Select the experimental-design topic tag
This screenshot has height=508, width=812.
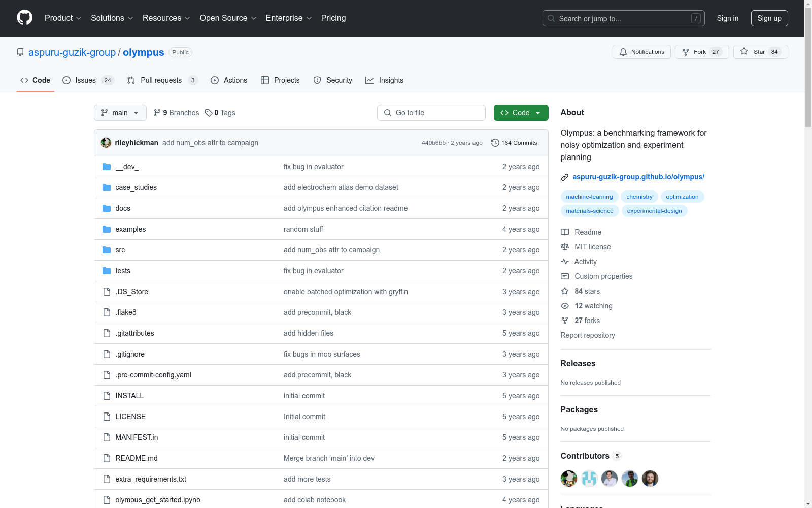click(654, 211)
